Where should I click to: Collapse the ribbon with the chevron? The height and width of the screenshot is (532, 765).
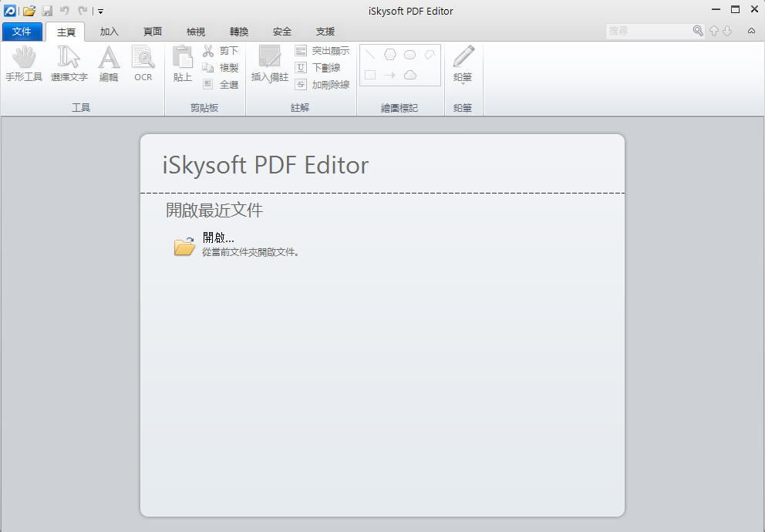751,31
